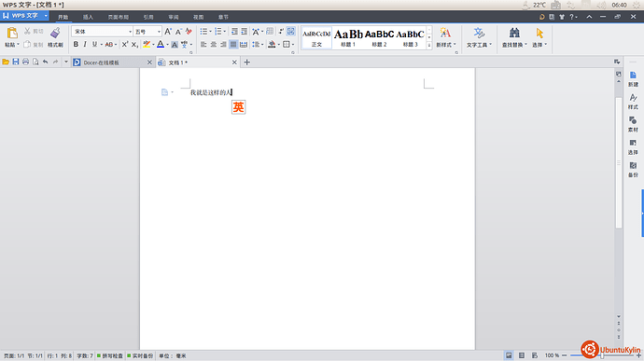Image resolution: width=644 pixels, height=361 pixels.
Task: Apply the Heading 2 style
Action: pos(379,38)
